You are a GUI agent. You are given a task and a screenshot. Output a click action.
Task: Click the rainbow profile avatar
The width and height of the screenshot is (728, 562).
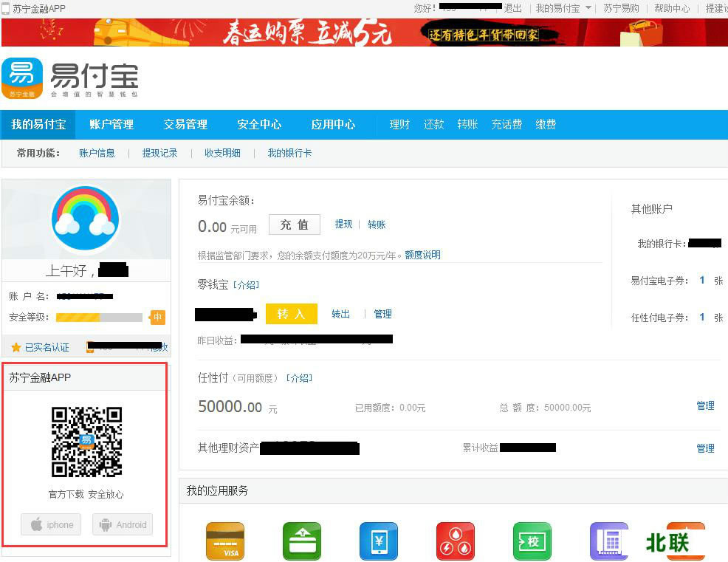86,220
